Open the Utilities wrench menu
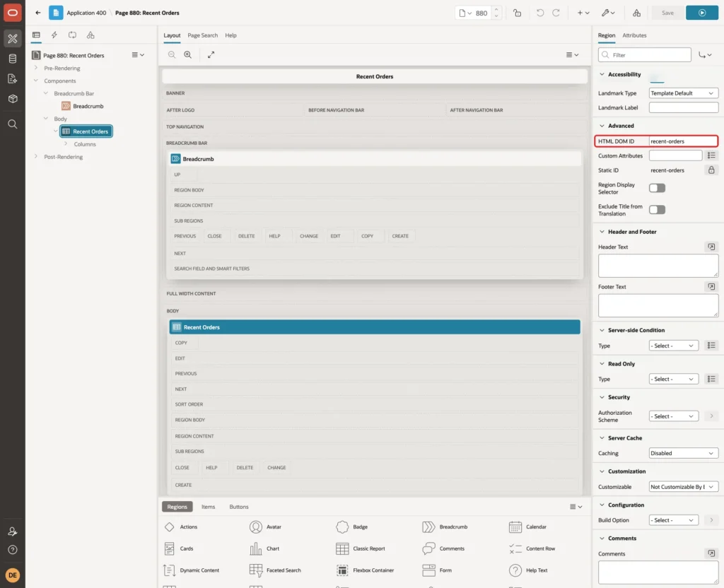The width and height of the screenshot is (724, 588). [608, 13]
